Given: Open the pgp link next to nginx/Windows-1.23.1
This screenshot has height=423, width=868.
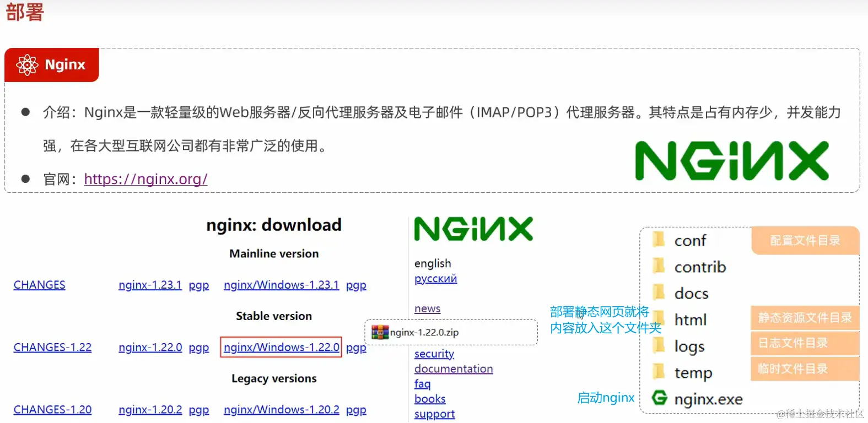Looking at the screenshot, I should 356,285.
